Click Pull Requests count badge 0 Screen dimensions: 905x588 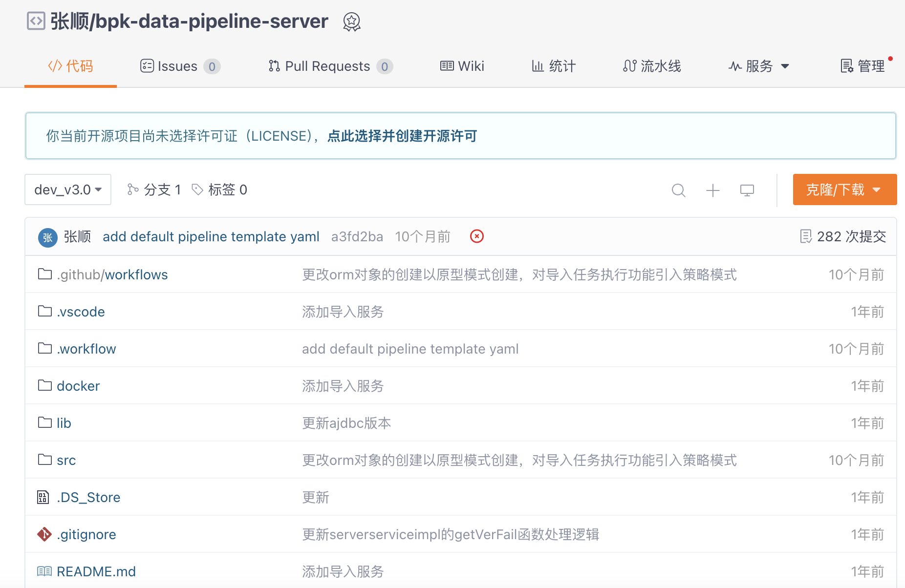coord(385,66)
